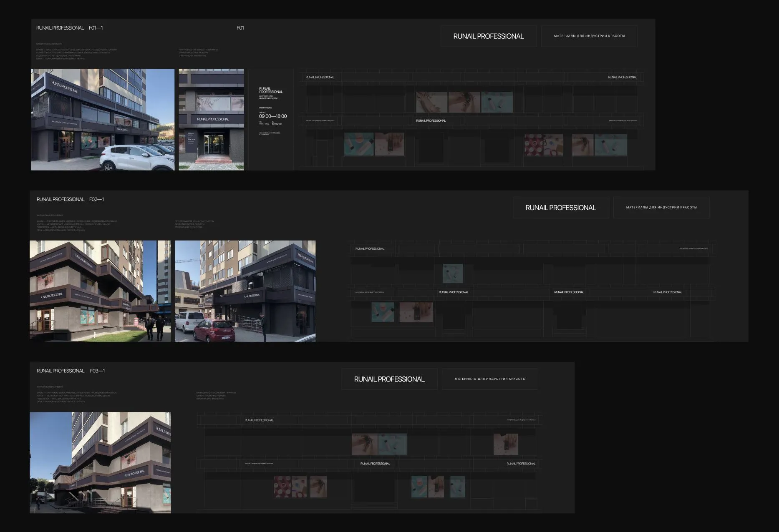Click the top RUNAIL PROFESSIONAL label on the F03 facade
This screenshot has width=779, height=532.
pos(259,420)
